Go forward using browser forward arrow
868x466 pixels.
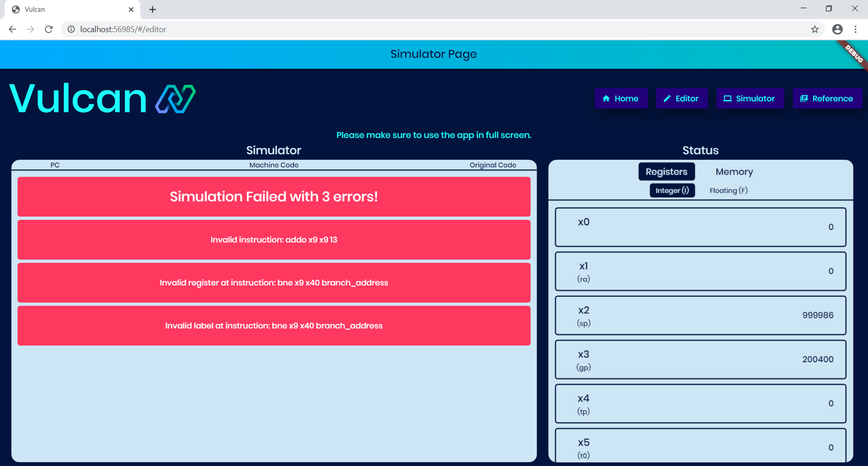[30, 29]
